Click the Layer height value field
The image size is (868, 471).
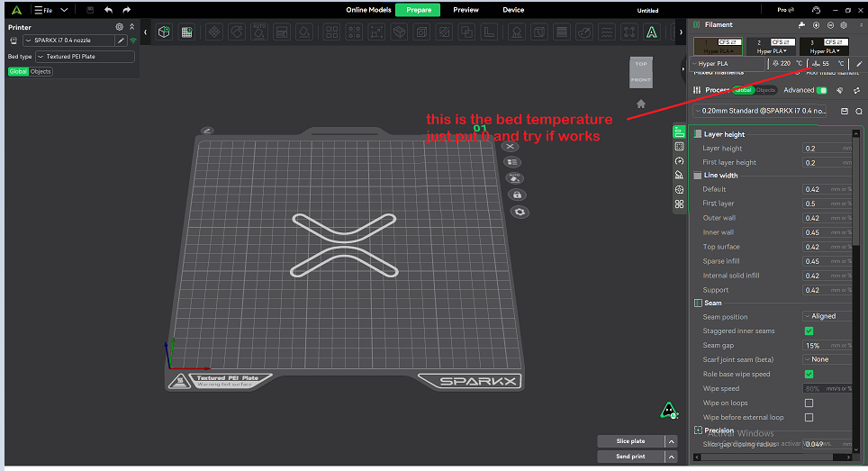(x=827, y=149)
